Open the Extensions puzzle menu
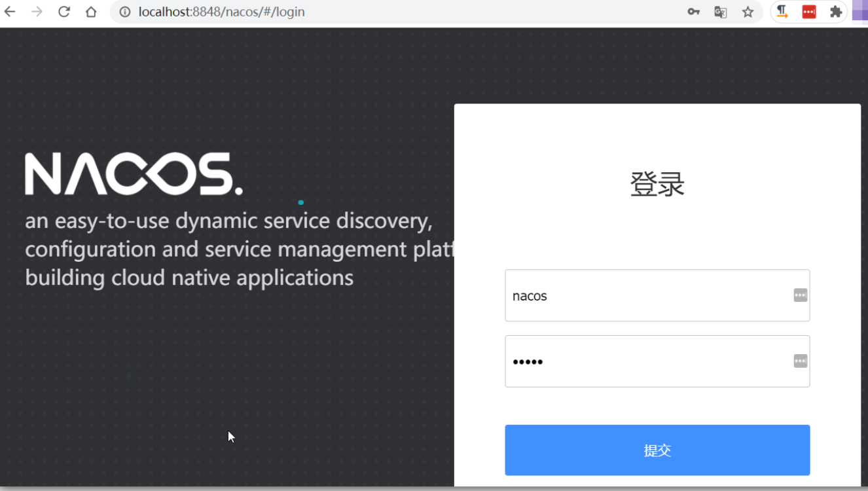Screen dimensions: 868x491 pos(836,12)
